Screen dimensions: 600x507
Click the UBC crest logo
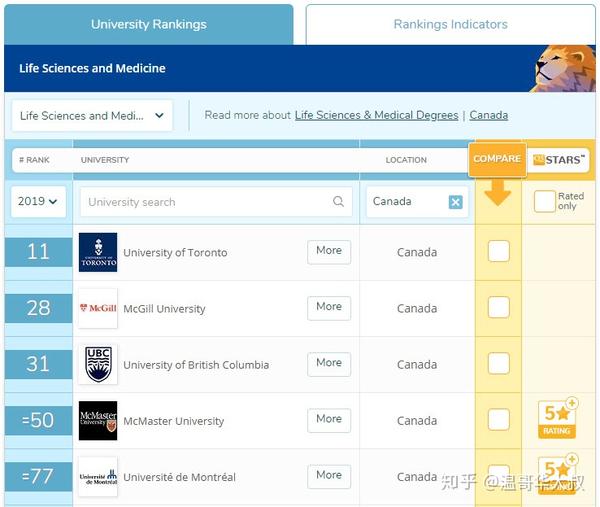point(98,364)
